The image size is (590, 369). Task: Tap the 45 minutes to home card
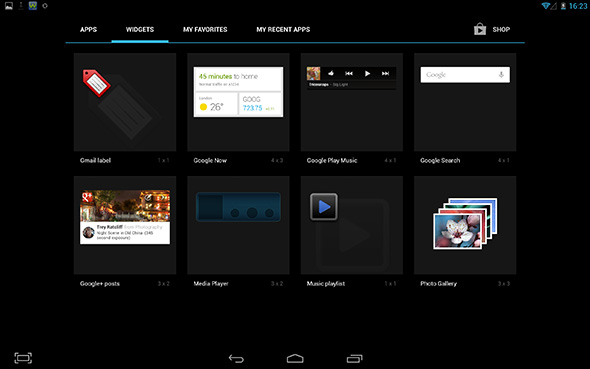point(238,79)
